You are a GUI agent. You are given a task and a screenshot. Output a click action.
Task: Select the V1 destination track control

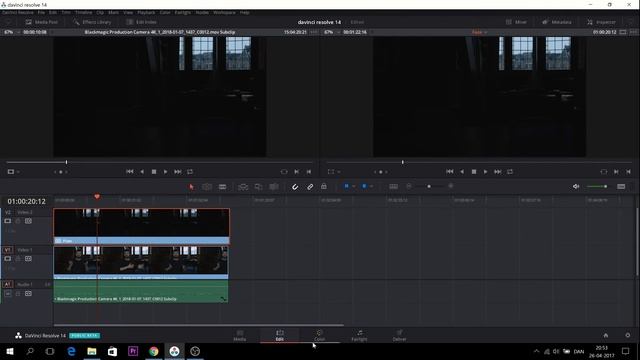pyautogui.click(x=8, y=250)
